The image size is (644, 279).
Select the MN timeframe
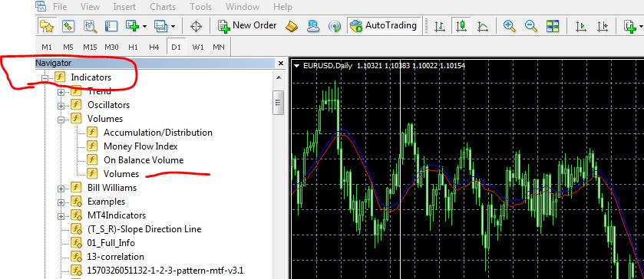coord(219,48)
